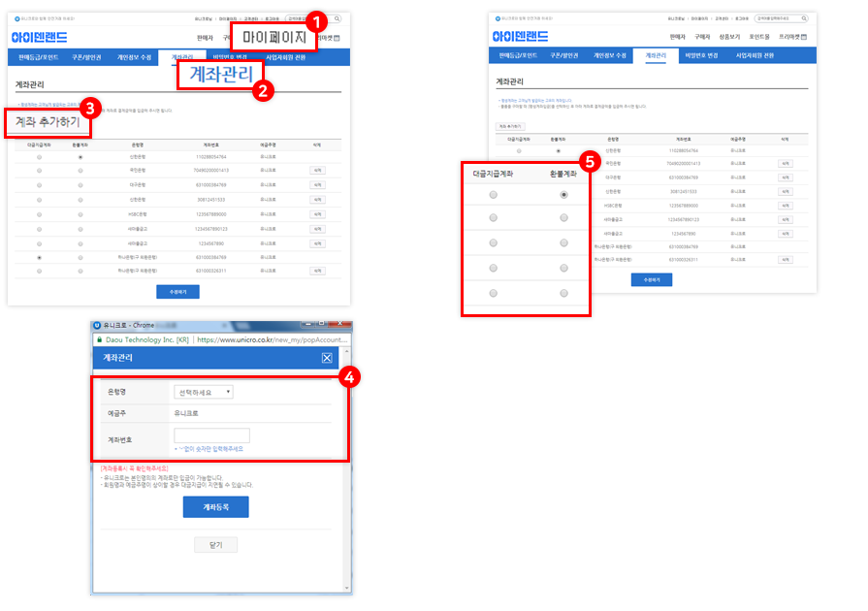The image size is (868, 611).
Task: Click 판매자 menu in right screenshot
Action: click(x=678, y=37)
